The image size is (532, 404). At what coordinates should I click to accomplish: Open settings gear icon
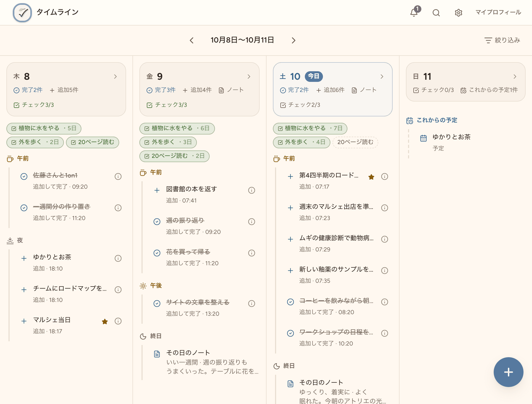pyautogui.click(x=458, y=12)
